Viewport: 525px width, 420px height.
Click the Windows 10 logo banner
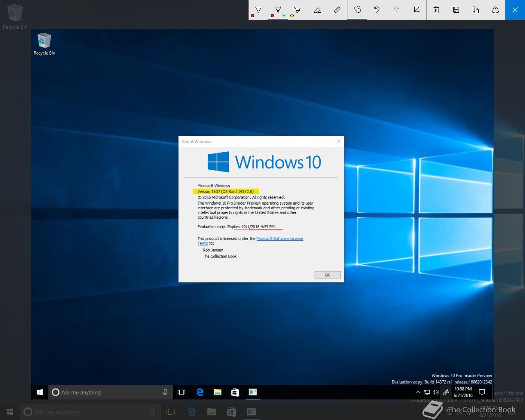[265, 162]
